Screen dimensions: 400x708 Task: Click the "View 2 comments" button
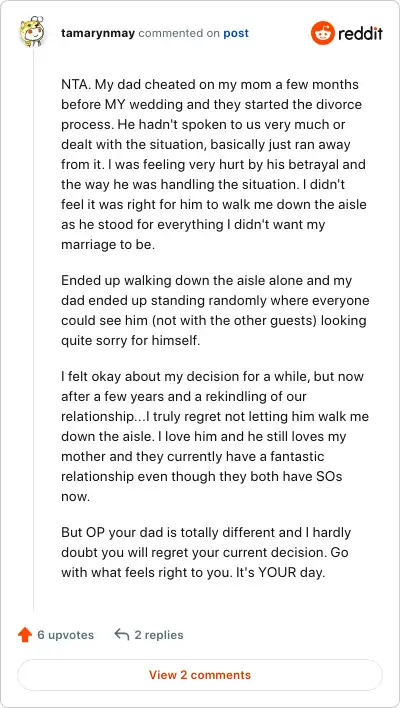coord(200,675)
